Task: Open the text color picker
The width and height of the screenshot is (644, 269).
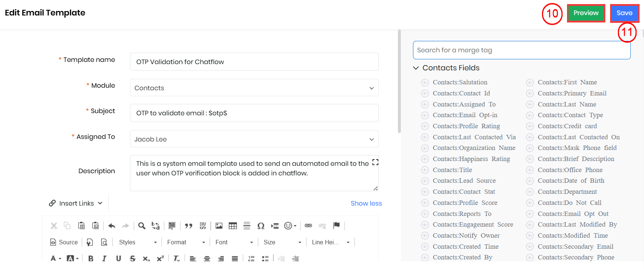Action: coord(56,259)
